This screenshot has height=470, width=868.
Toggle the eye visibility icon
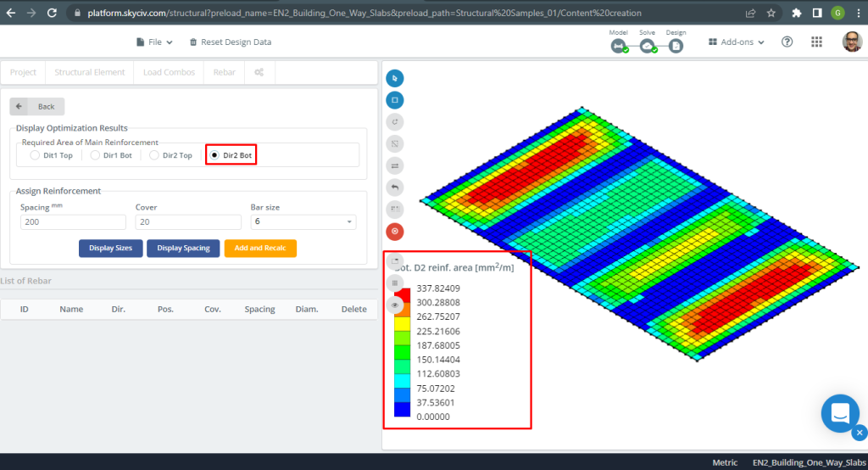tap(394, 305)
